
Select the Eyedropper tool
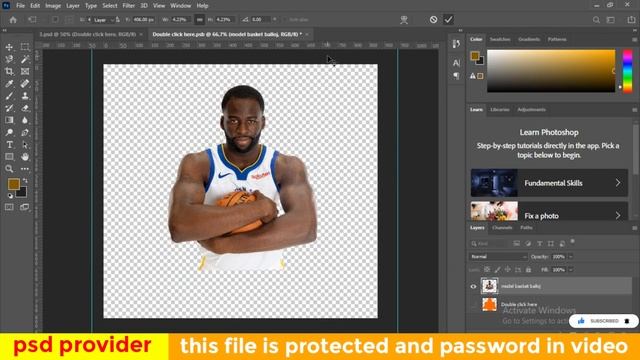coord(9,84)
